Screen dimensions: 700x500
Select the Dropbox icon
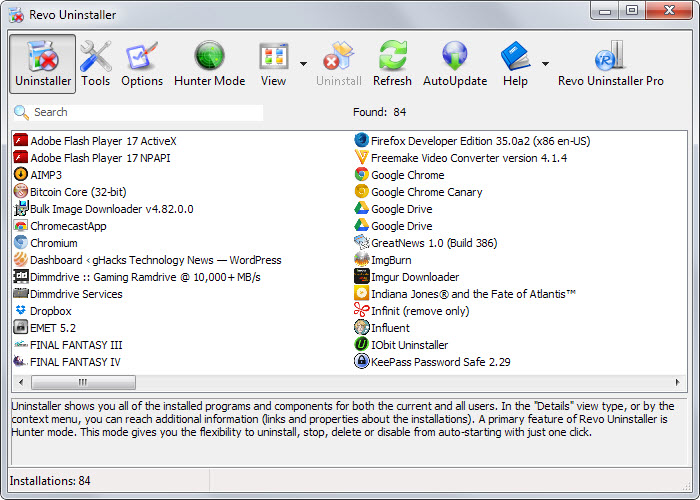point(21,310)
